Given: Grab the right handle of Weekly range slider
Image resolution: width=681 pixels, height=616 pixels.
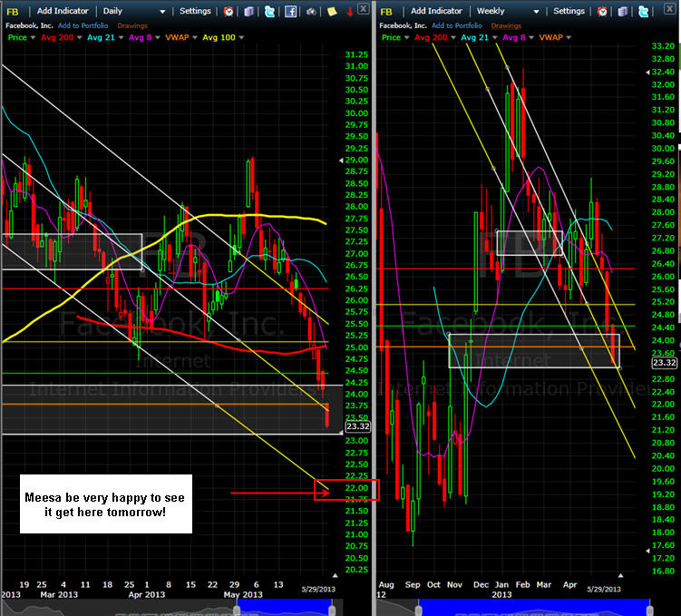Looking at the screenshot, I should 650,609.
